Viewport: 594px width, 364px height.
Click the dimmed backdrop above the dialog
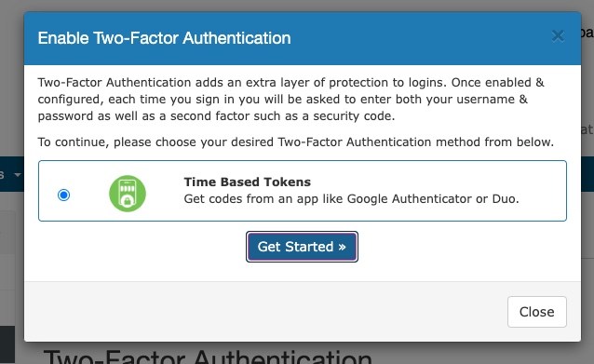point(297,6)
